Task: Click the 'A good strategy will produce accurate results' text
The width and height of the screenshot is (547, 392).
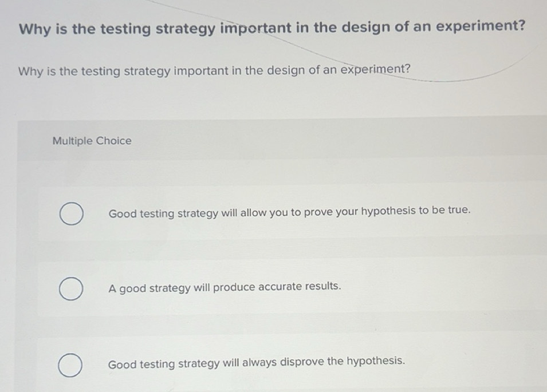Action: pyautogui.click(x=224, y=287)
